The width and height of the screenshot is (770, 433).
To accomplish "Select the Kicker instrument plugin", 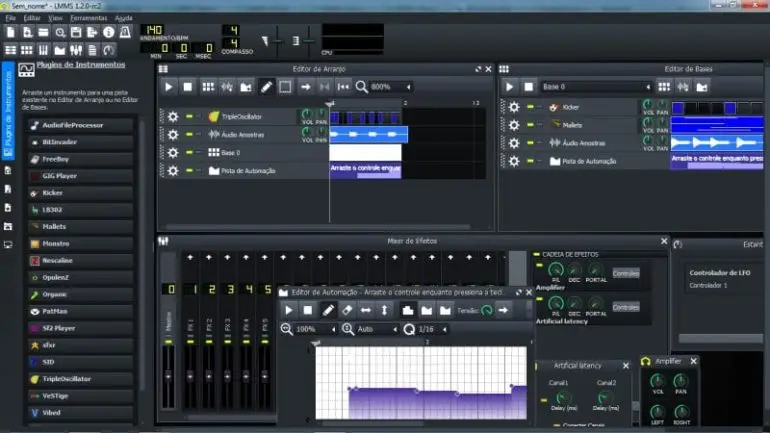I will click(x=81, y=193).
